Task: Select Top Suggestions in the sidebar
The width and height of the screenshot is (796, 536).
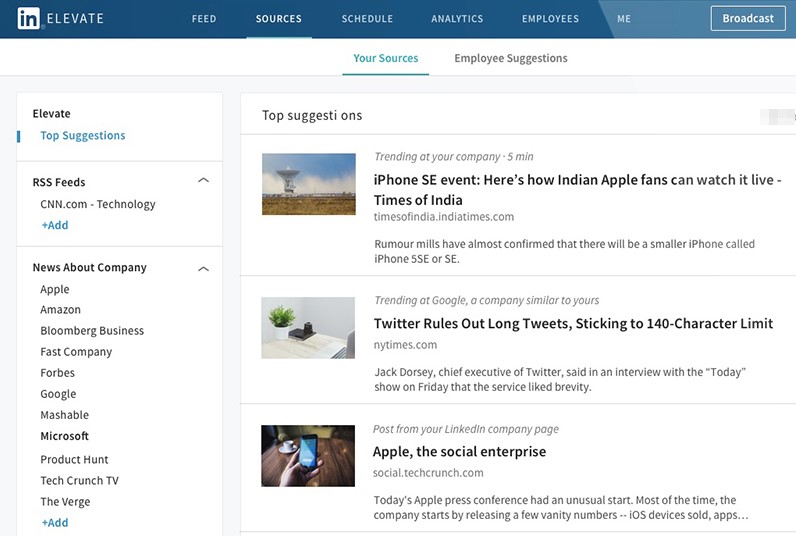Action: 83,136
